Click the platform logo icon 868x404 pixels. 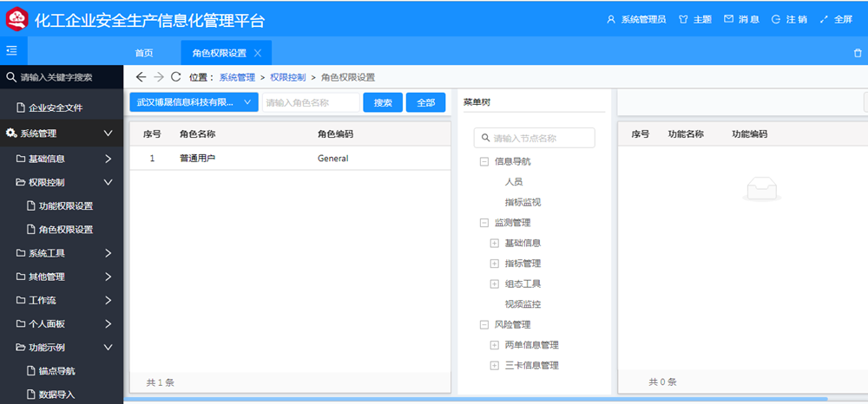pyautogui.click(x=16, y=19)
